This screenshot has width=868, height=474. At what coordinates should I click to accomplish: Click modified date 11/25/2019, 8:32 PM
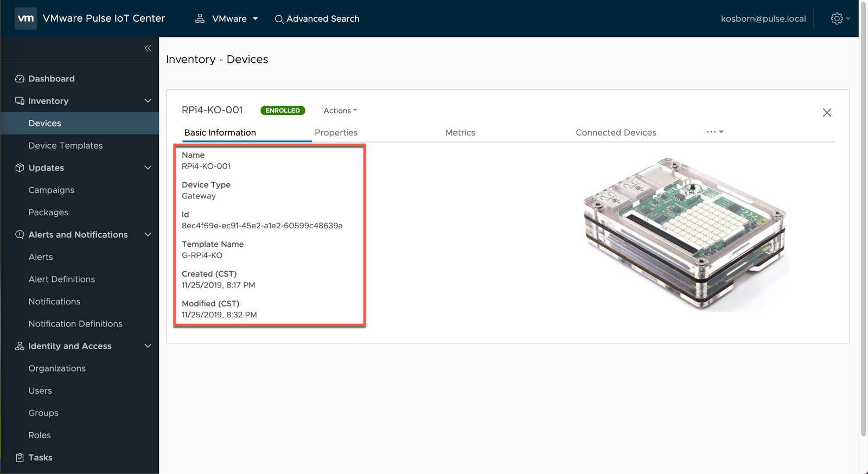(x=219, y=315)
